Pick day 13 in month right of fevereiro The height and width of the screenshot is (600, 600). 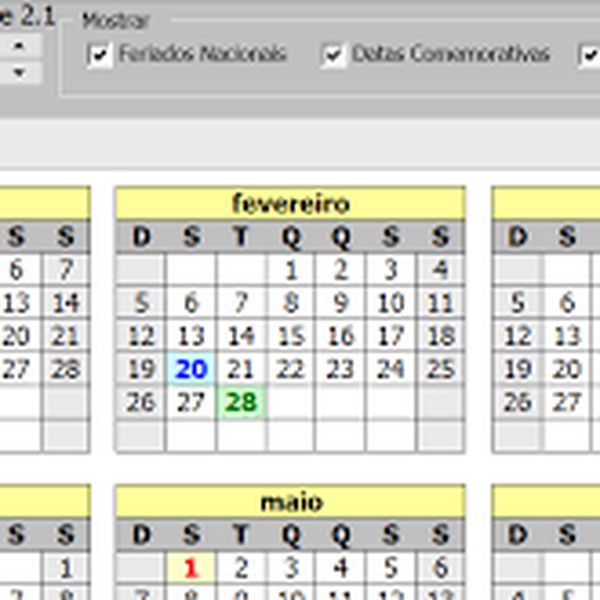point(567,336)
